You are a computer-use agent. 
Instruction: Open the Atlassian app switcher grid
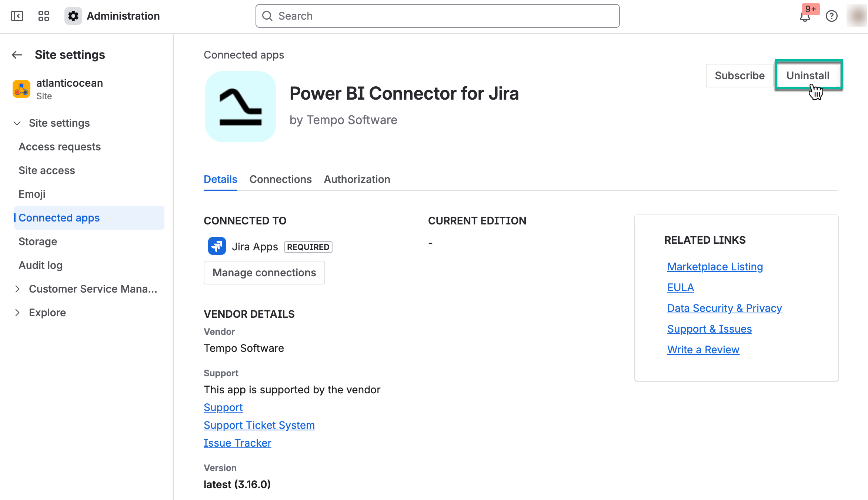coord(43,16)
